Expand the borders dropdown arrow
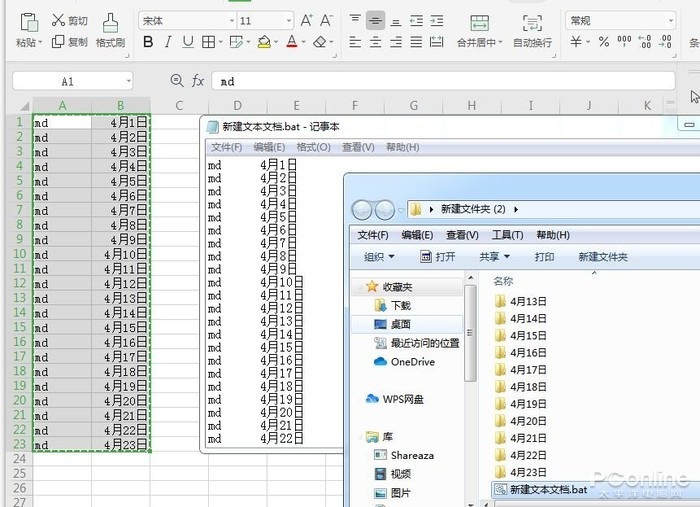The width and height of the screenshot is (700, 507). tap(220, 42)
